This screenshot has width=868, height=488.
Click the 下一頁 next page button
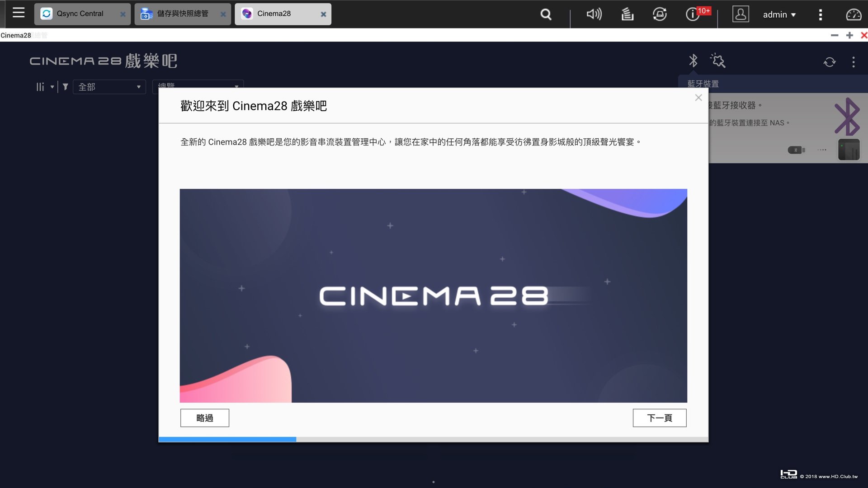(659, 418)
